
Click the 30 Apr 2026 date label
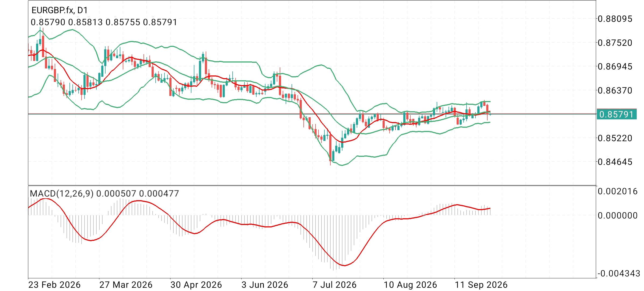click(196, 285)
